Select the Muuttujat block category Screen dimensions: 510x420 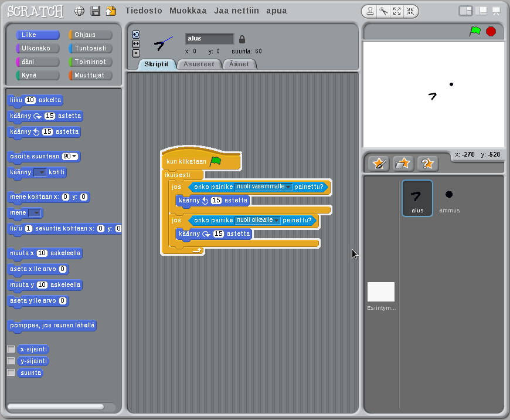(x=90, y=75)
